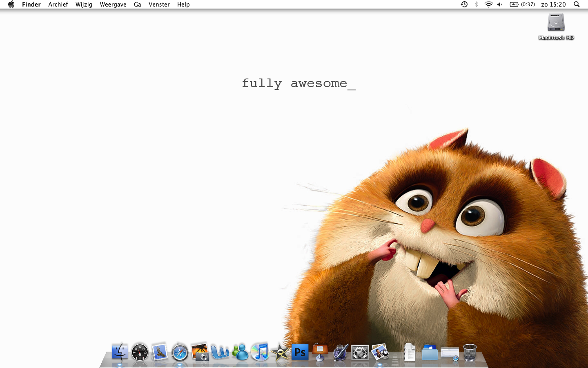588x368 pixels.
Task: Launch Microsoft Word from the Dock
Action: pyautogui.click(x=220, y=352)
